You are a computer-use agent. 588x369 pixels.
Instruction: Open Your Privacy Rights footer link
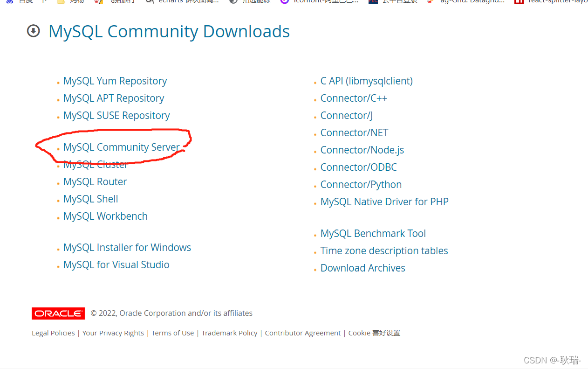click(x=113, y=333)
